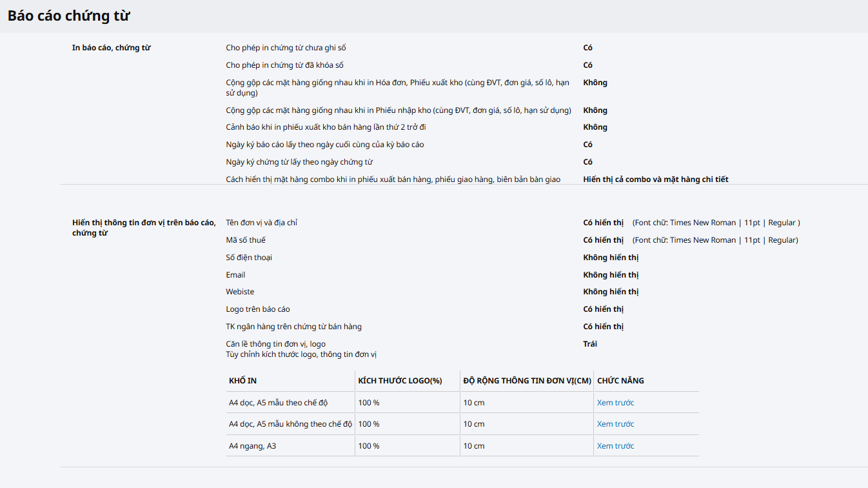Click 10 cm width in the A4 dọc, A5 mẫu theo chế độ row
The height and width of the screenshot is (488, 868).
(x=473, y=403)
